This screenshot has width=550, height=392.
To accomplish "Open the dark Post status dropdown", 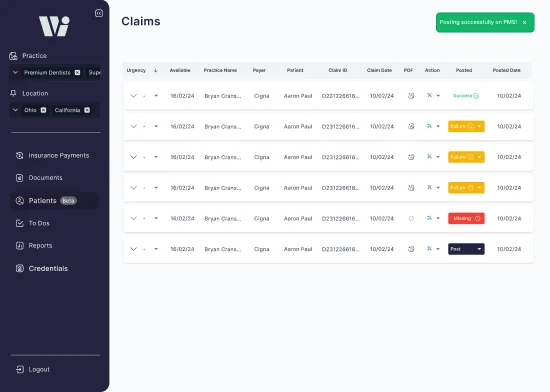I will 466,249.
